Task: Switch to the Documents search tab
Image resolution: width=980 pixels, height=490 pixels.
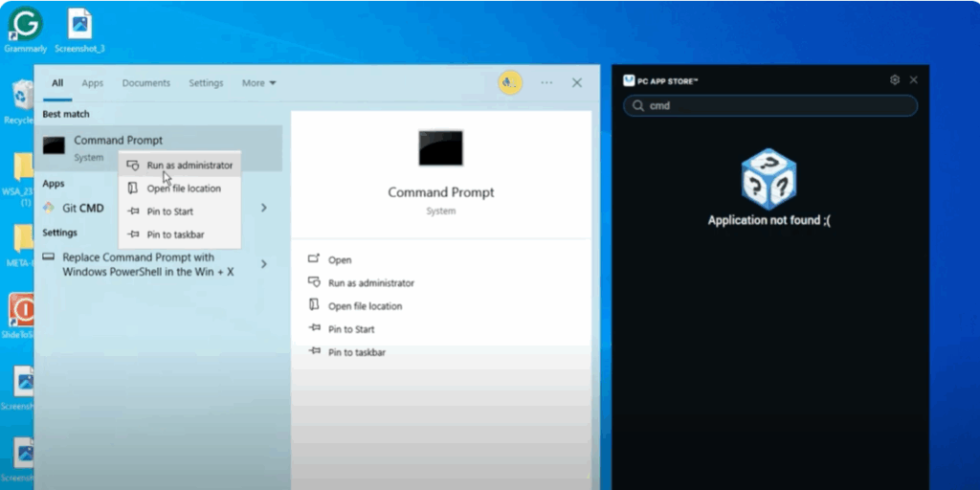Action: 146,83
